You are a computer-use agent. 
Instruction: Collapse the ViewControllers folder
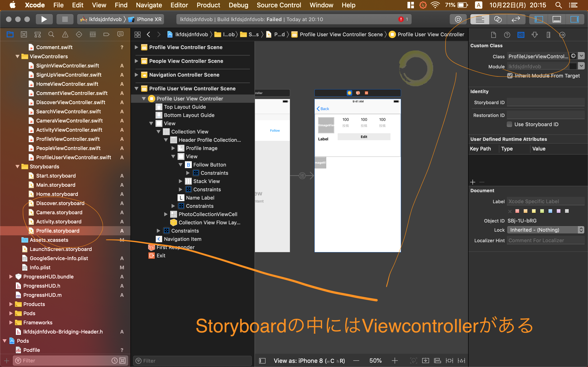click(x=17, y=56)
